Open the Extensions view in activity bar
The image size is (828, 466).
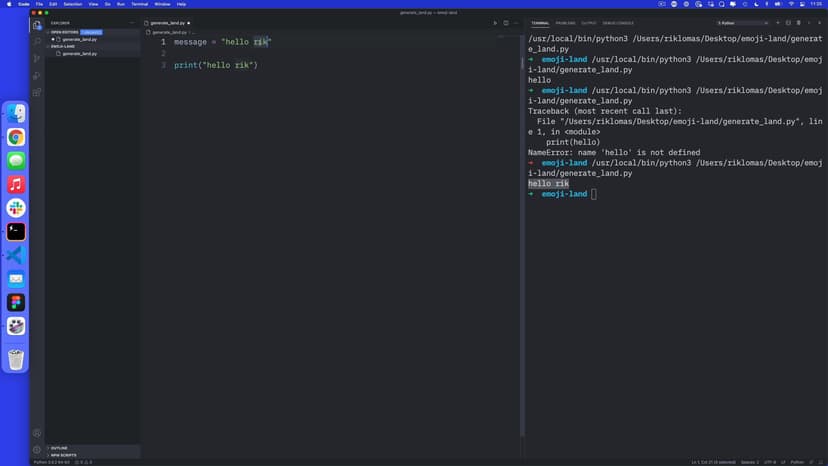[37, 92]
